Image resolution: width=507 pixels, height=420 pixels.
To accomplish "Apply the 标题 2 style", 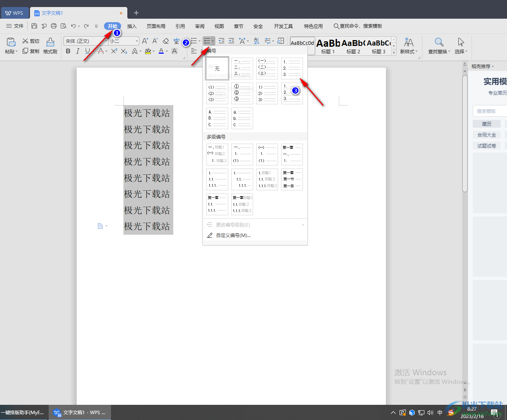I will (353, 46).
